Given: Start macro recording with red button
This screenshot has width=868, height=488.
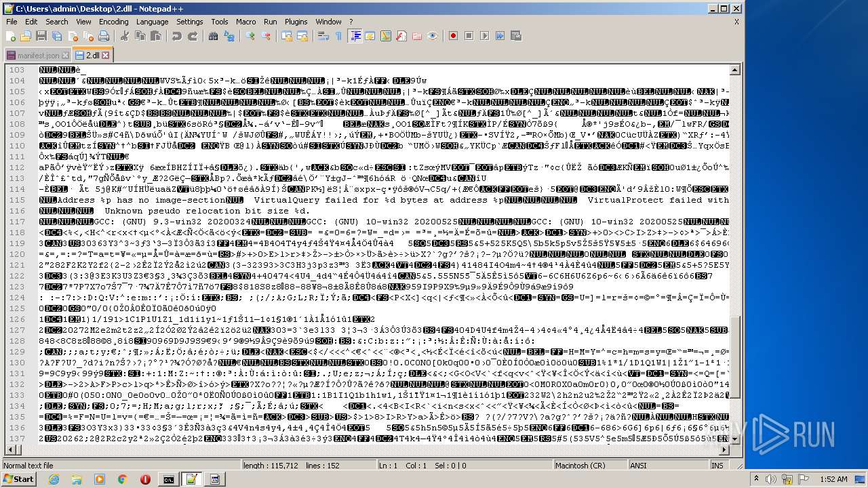Looking at the screenshot, I should pos(452,36).
